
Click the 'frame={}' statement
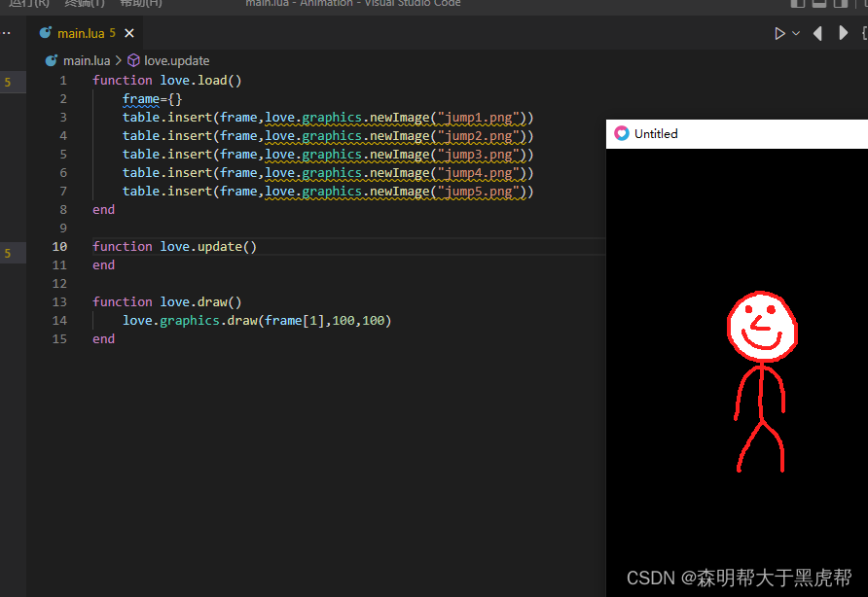click(x=152, y=99)
